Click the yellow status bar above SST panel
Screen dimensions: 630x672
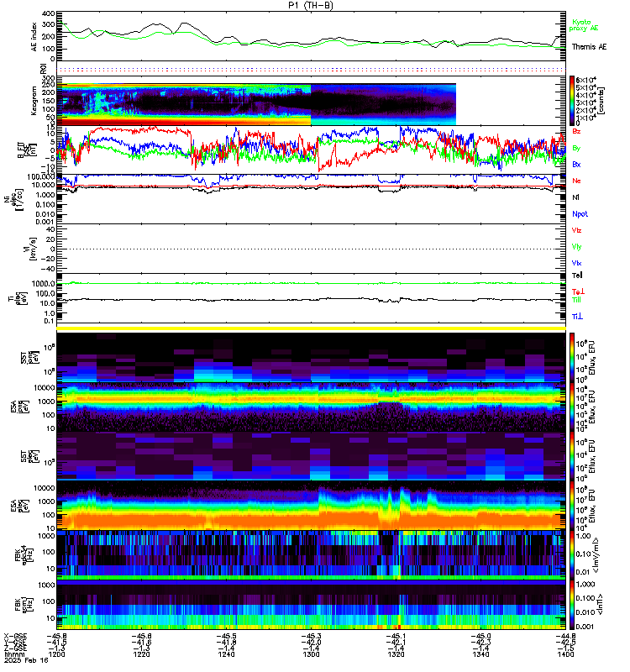tap(311, 328)
